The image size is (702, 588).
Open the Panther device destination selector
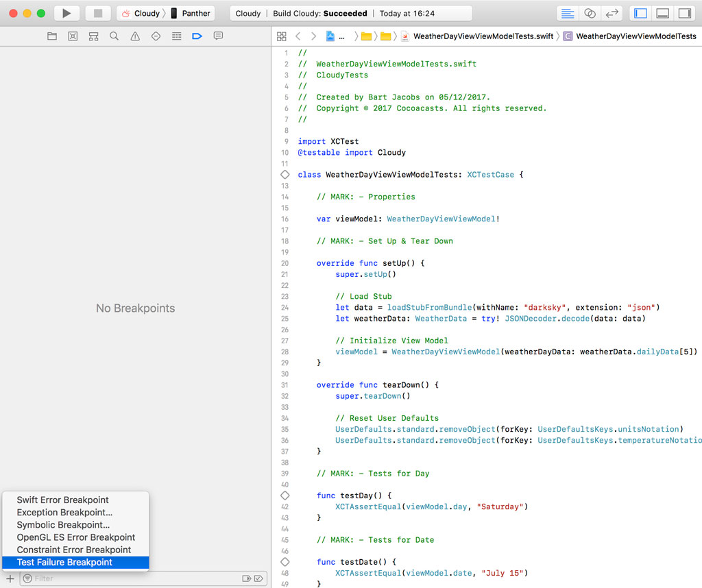click(x=194, y=13)
